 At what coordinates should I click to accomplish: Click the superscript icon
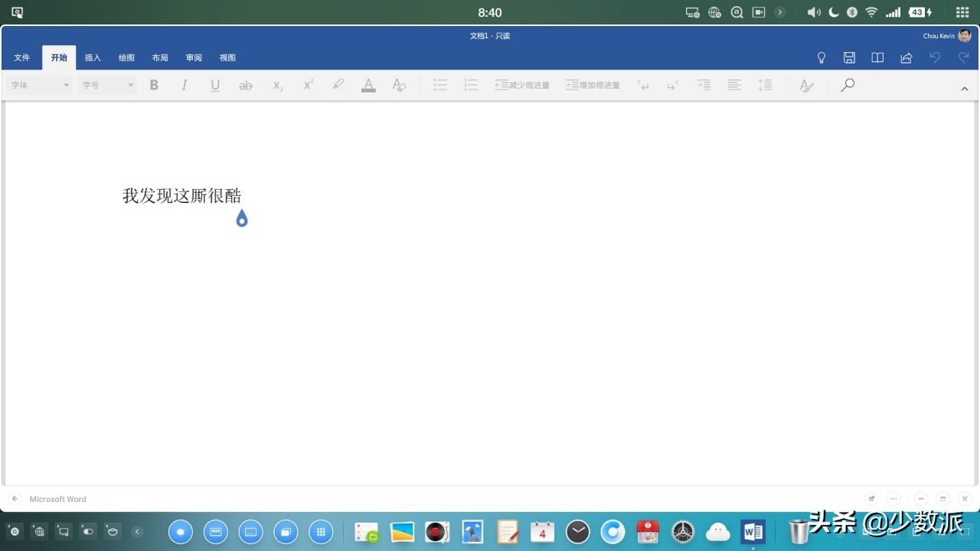click(309, 85)
